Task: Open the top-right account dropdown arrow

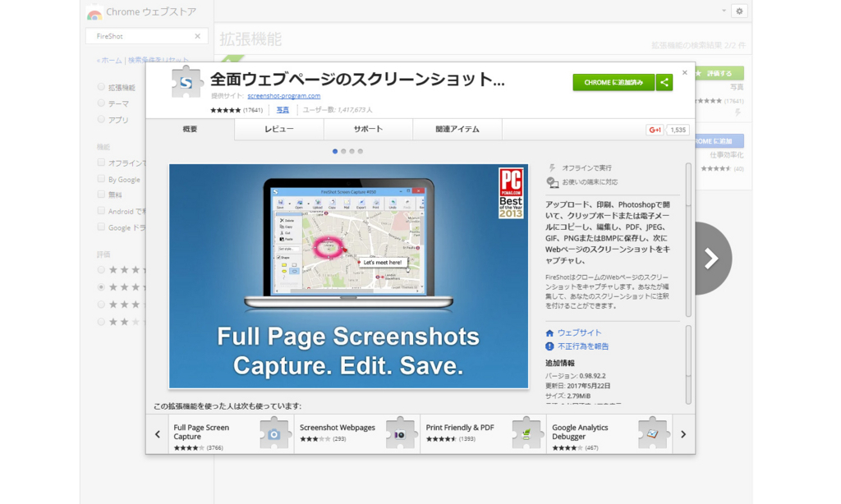Action: click(724, 11)
